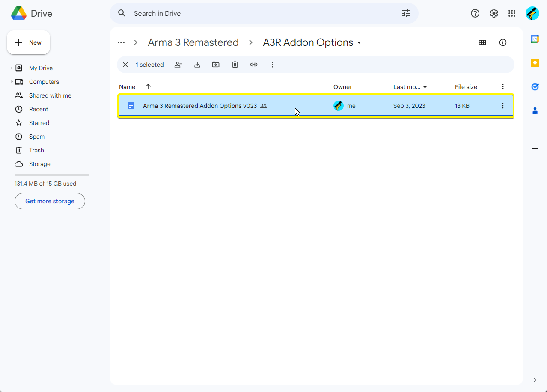Click the shared people icon beside filename
The width and height of the screenshot is (547, 392).
264,106
